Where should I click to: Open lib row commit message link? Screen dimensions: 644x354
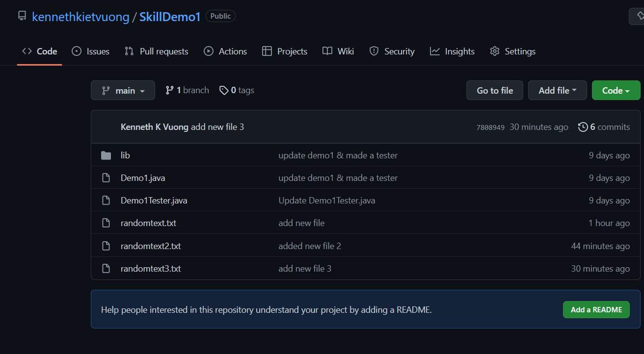click(x=338, y=155)
